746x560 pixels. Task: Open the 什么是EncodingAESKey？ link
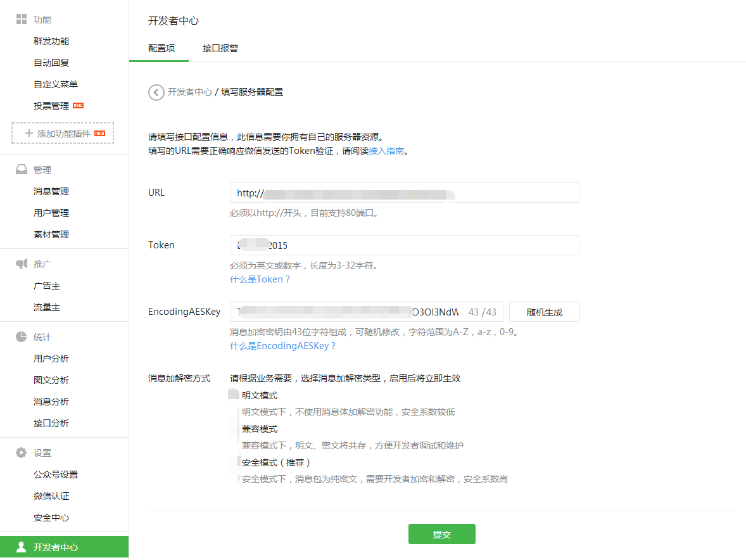coord(282,346)
